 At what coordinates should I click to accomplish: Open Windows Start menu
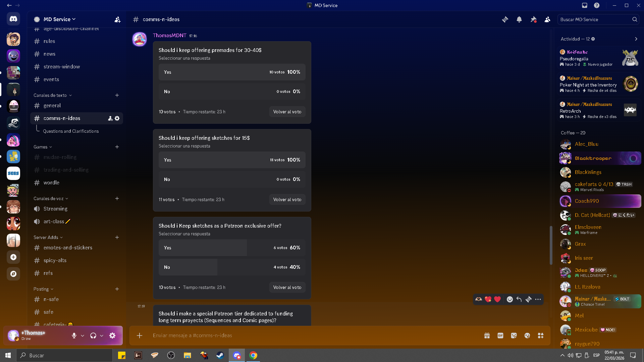8,355
